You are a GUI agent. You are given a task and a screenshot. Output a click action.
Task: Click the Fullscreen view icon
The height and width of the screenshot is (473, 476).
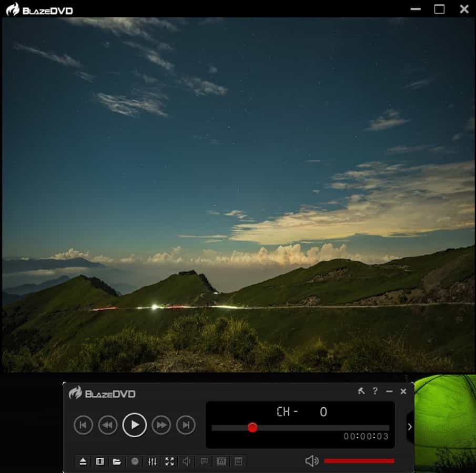[169, 461]
